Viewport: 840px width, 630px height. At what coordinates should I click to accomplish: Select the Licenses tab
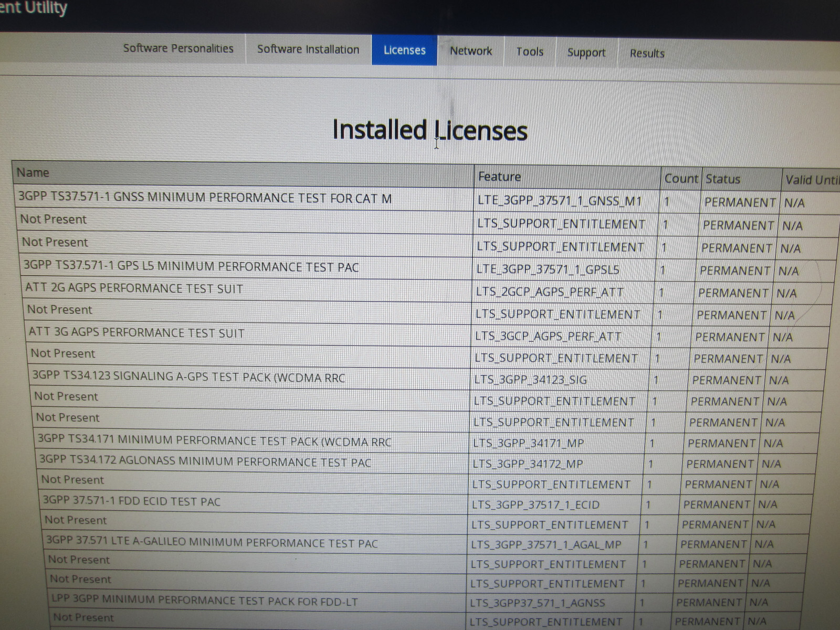pyautogui.click(x=404, y=50)
